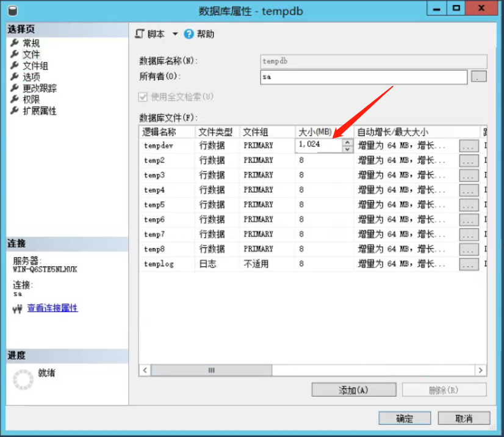This screenshot has height=437, width=504.
Task: Select the temp5 logical name cell
Action: [x=167, y=205]
